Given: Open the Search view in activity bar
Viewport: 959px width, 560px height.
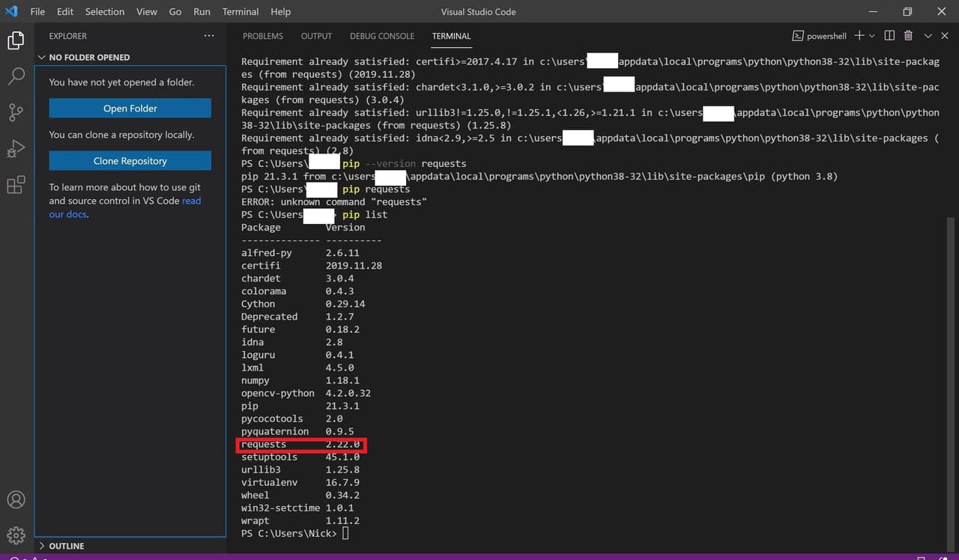Looking at the screenshot, I should pyautogui.click(x=16, y=76).
